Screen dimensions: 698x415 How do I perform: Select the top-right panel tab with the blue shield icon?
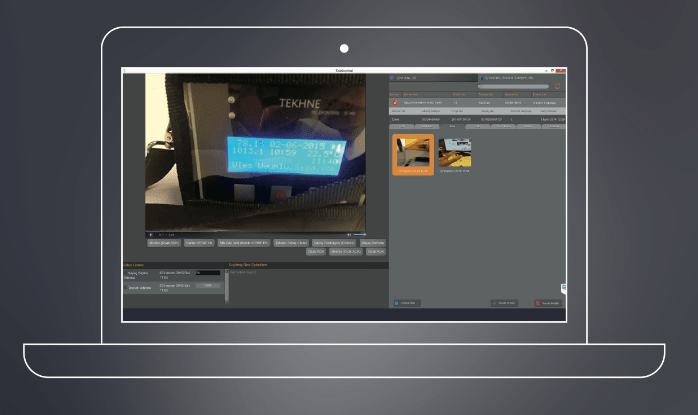(x=522, y=77)
